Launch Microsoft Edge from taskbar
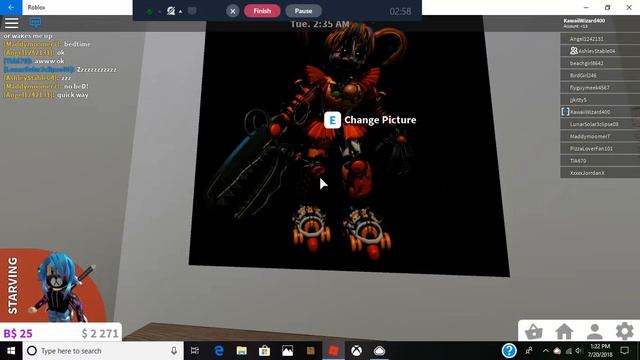The width and height of the screenshot is (640, 360). tap(219, 351)
